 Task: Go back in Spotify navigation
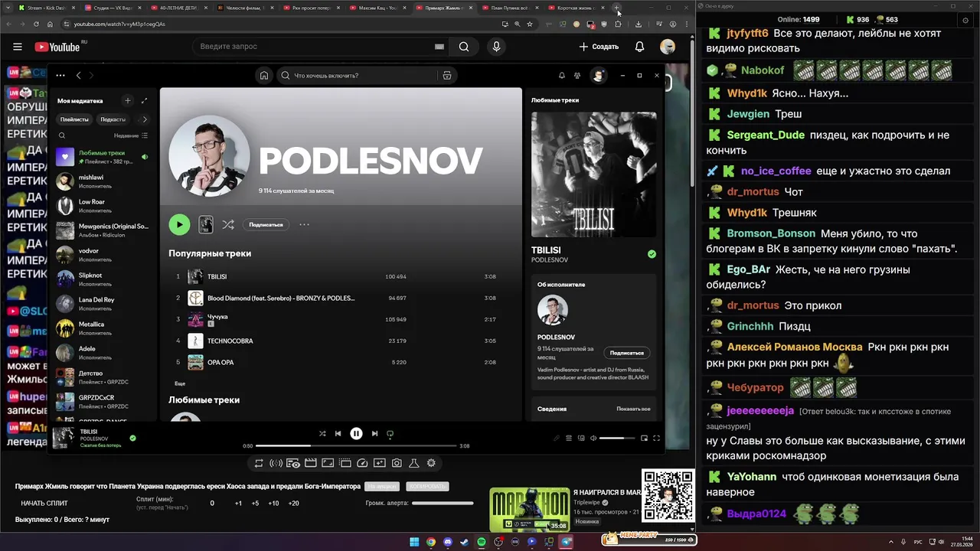[x=78, y=76]
